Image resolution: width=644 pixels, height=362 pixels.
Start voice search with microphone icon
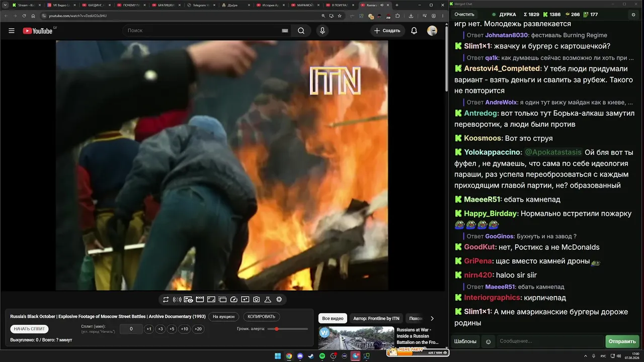point(323,31)
